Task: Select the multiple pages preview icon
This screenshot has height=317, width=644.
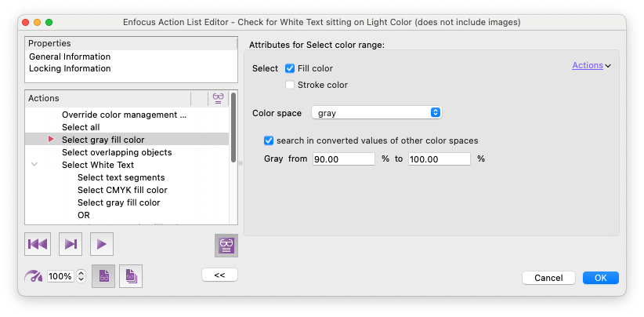Action: coord(131,276)
